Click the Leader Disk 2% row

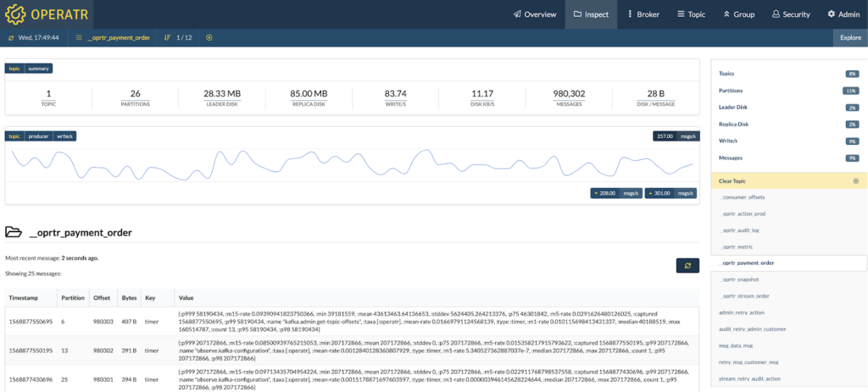[788, 108]
